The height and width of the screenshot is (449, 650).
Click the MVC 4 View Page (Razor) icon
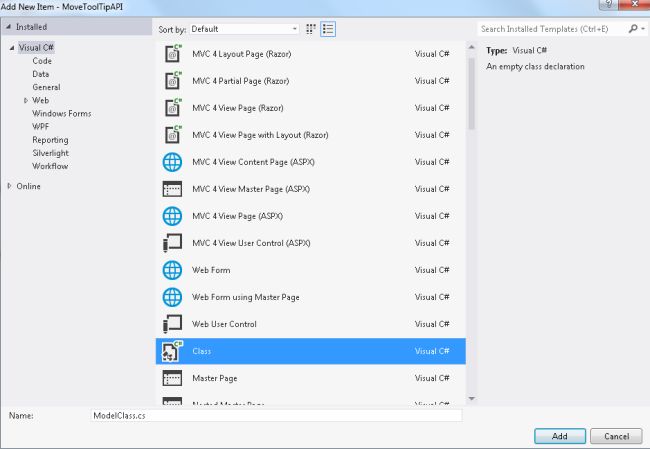coord(172,107)
